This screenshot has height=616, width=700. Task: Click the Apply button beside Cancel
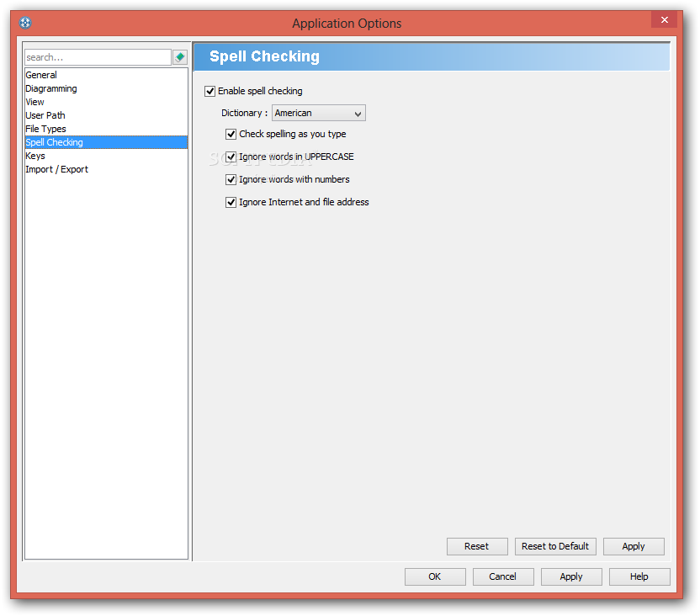coord(571,576)
